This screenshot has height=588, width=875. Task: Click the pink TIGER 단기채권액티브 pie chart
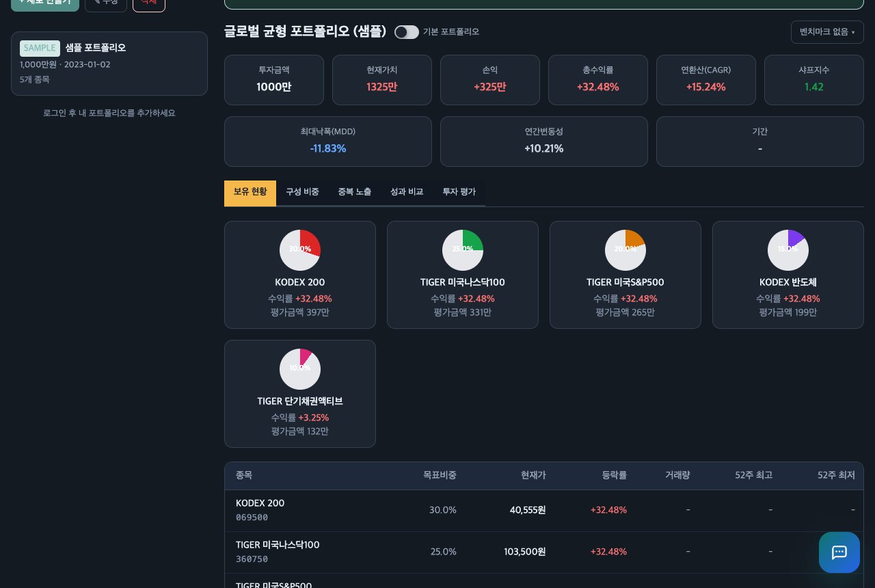[300, 369]
